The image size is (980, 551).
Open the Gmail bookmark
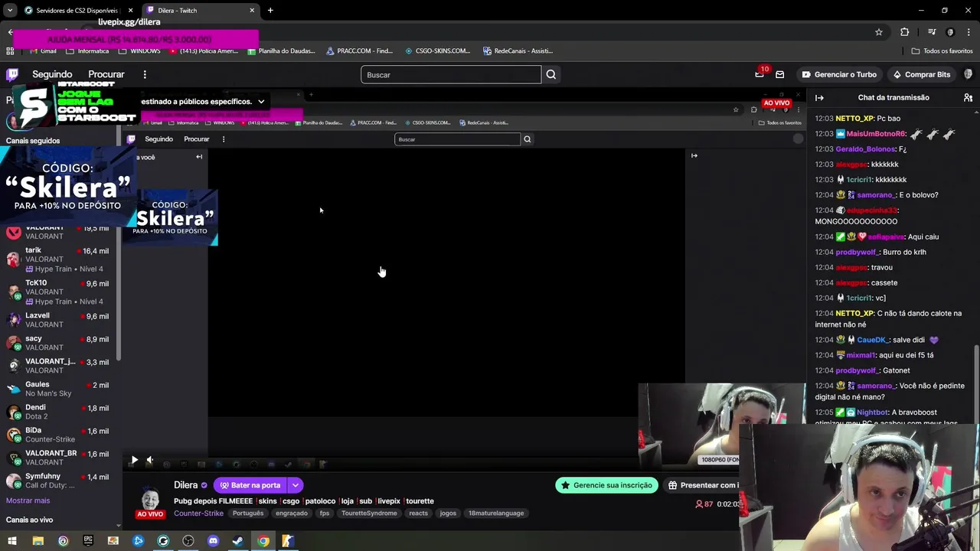coord(43,51)
